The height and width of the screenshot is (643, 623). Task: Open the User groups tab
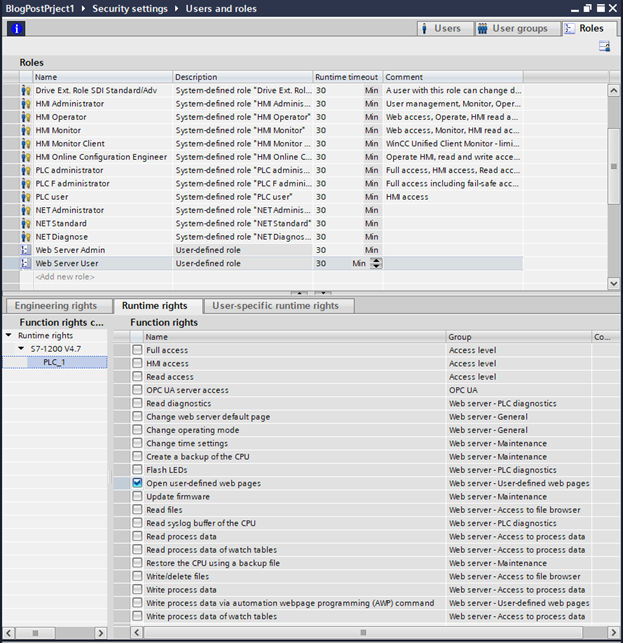[x=512, y=28]
